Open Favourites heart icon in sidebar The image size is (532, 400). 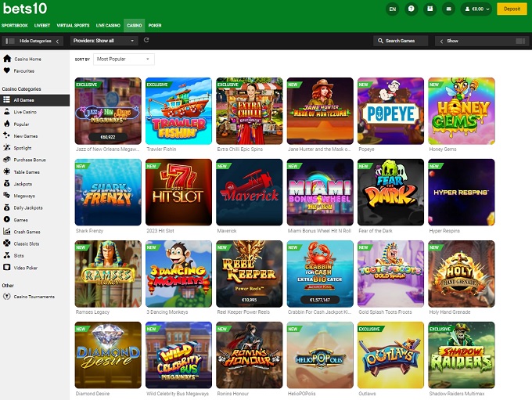click(x=7, y=70)
